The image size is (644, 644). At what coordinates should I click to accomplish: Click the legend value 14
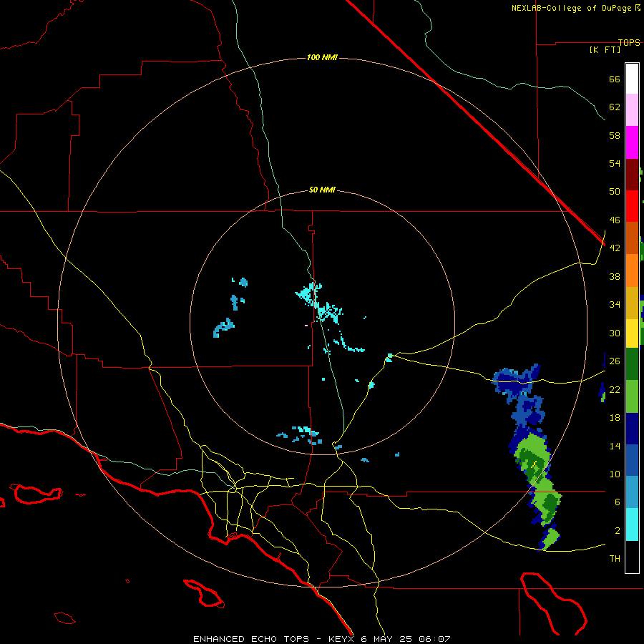(x=615, y=446)
